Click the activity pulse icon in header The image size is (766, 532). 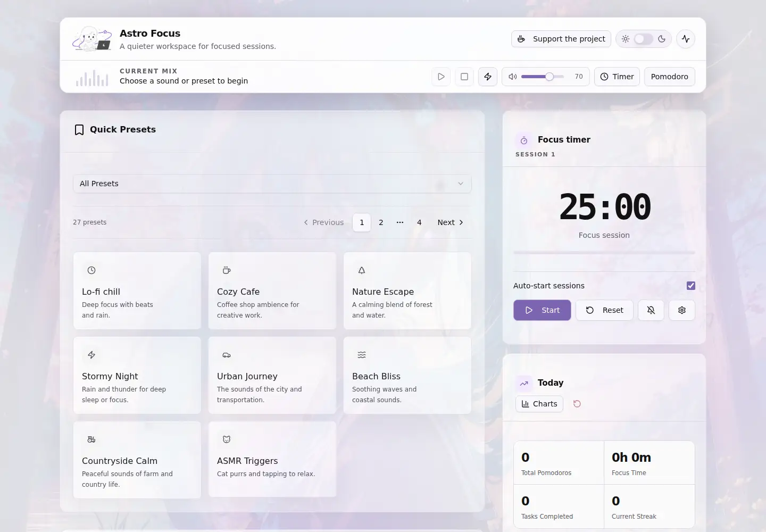(x=686, y=39)
